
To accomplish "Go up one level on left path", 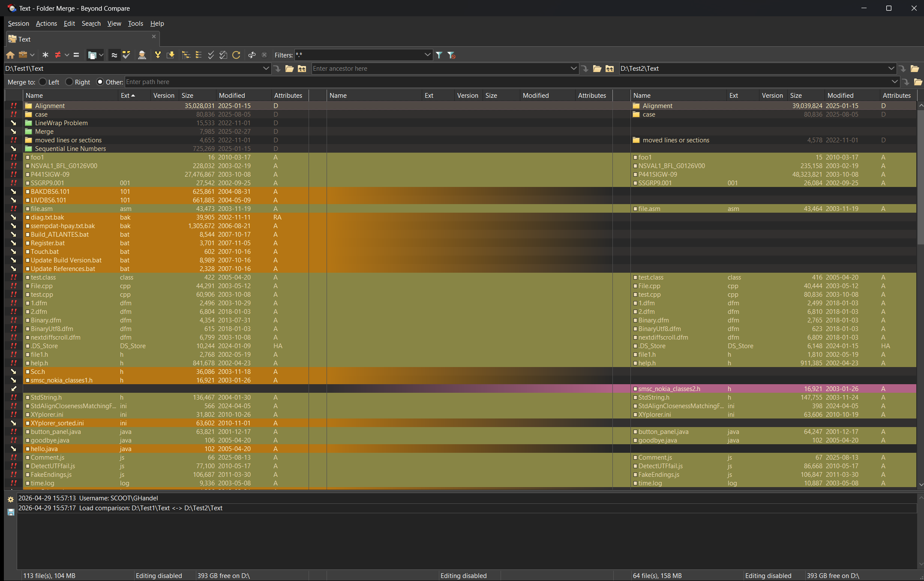I will pyautogui.click(x=302, y=69).
